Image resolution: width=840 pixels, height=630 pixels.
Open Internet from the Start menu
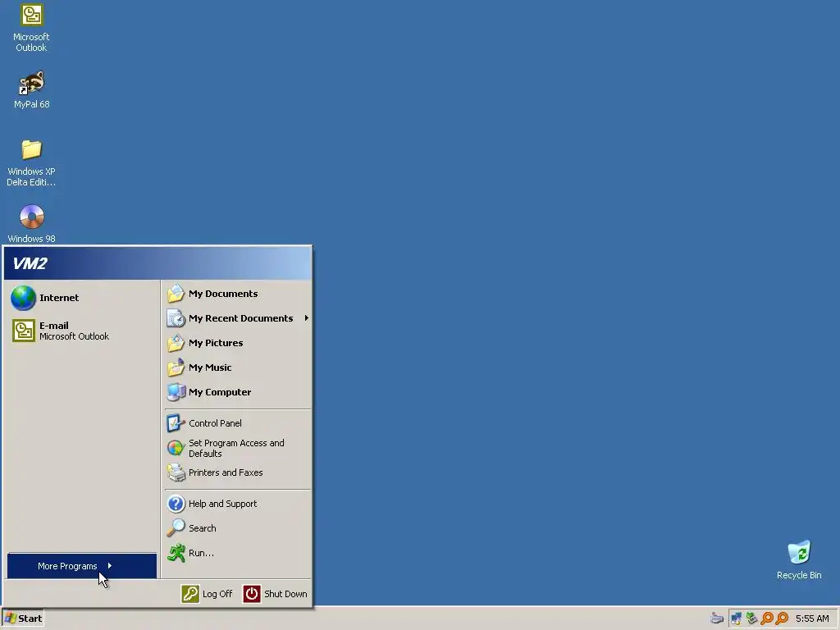(x=82, y=298)
